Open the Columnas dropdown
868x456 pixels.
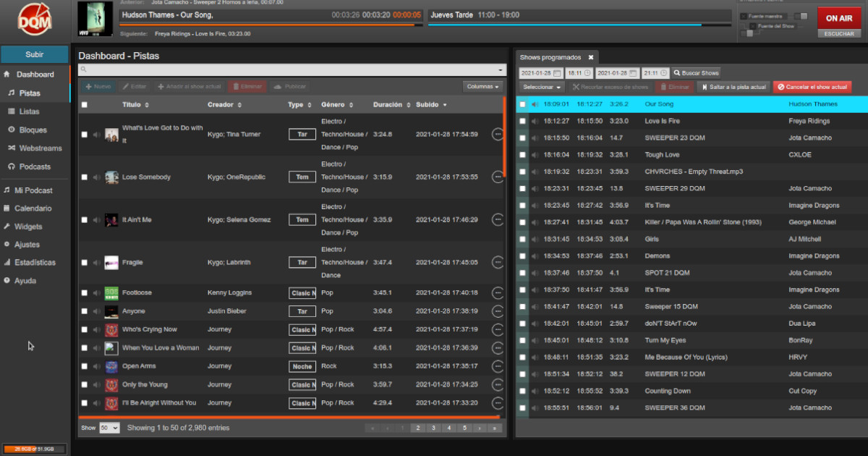coord(482,87)
